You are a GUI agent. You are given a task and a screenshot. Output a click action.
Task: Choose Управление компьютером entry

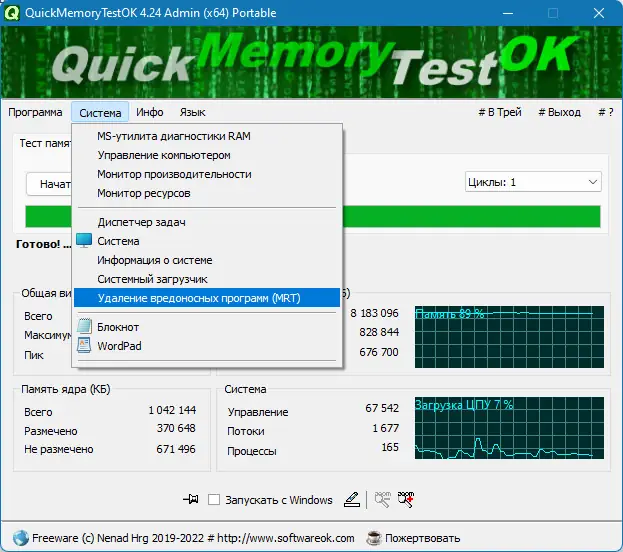pyautogui.click(x=207, y=155)
